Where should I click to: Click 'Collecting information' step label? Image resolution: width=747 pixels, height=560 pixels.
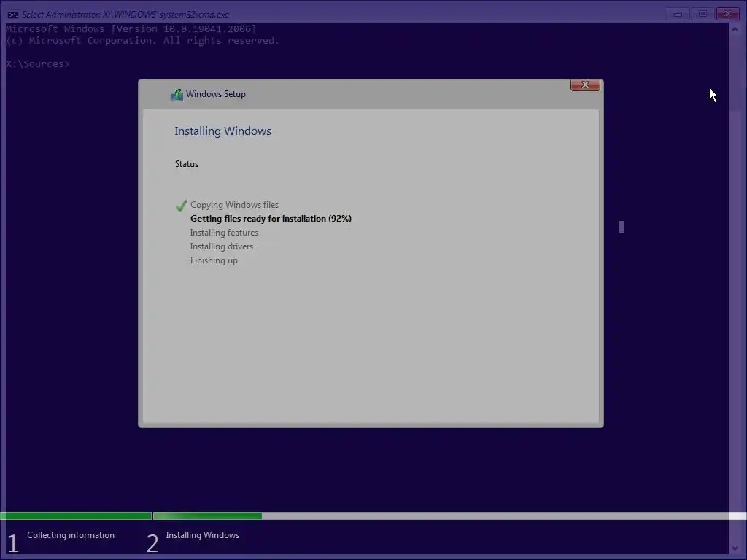click(x=71, y=535)
